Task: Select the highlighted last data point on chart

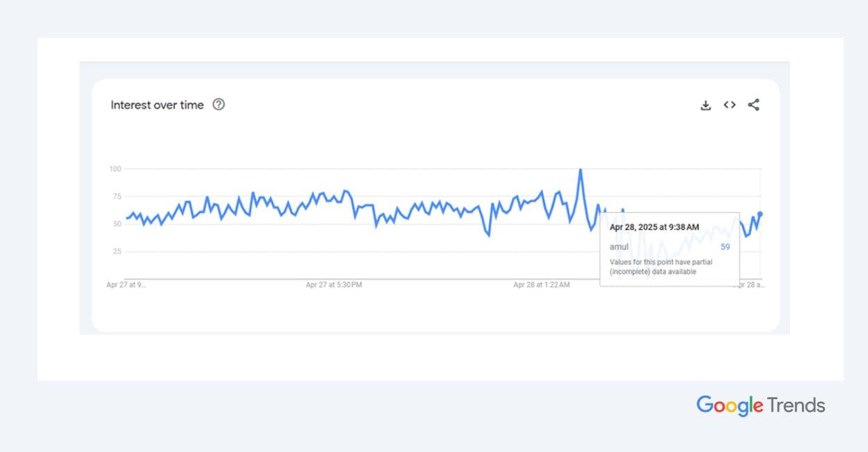Action: tap(760, 214)
